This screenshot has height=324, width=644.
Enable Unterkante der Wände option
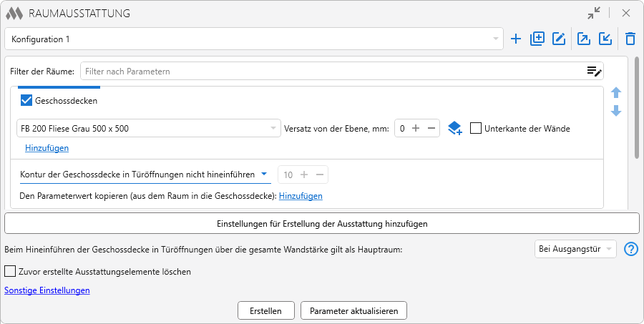tap(476, 128)
